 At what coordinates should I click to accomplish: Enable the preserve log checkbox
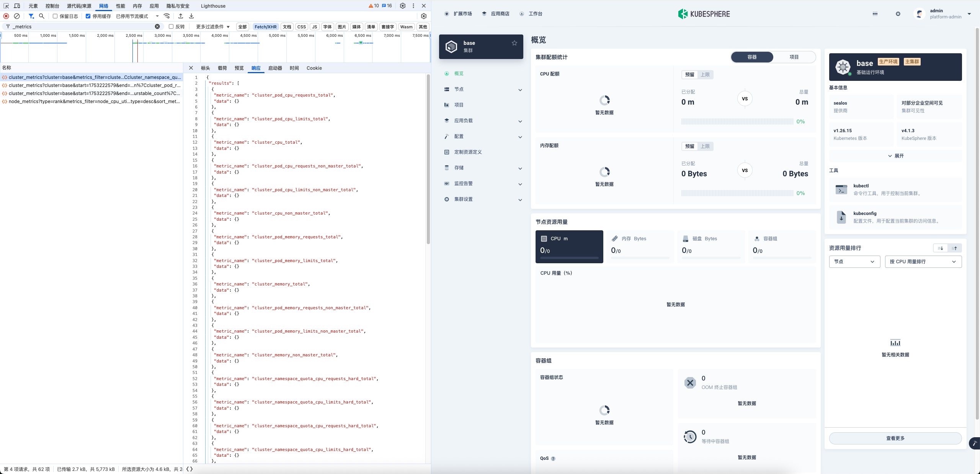[x=55, y=16]
